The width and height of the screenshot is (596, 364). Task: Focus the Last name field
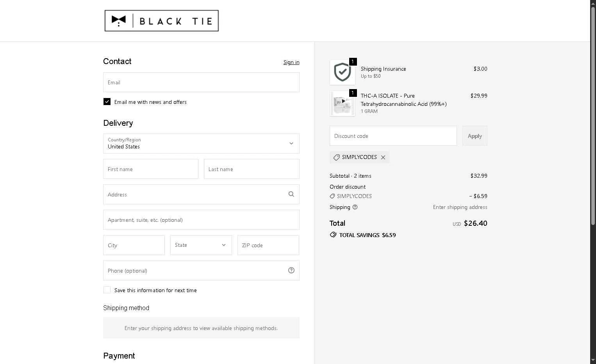point(252,169)
